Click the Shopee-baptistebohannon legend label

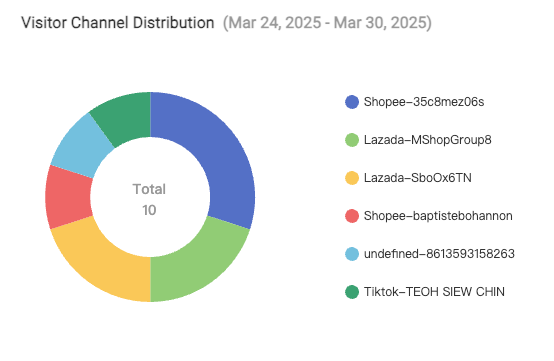pos(438,216)
